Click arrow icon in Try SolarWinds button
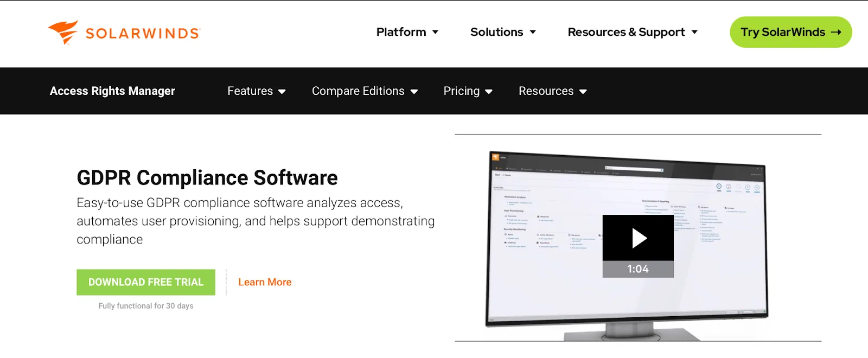Viewport: 868px width, 358px height. tap(836, 32)
